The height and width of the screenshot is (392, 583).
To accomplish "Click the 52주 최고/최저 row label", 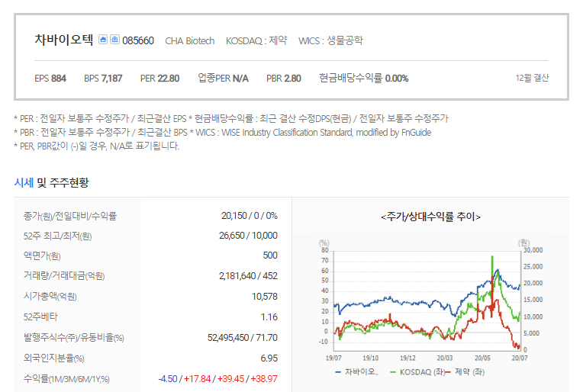I will click(x=57, y=236).
